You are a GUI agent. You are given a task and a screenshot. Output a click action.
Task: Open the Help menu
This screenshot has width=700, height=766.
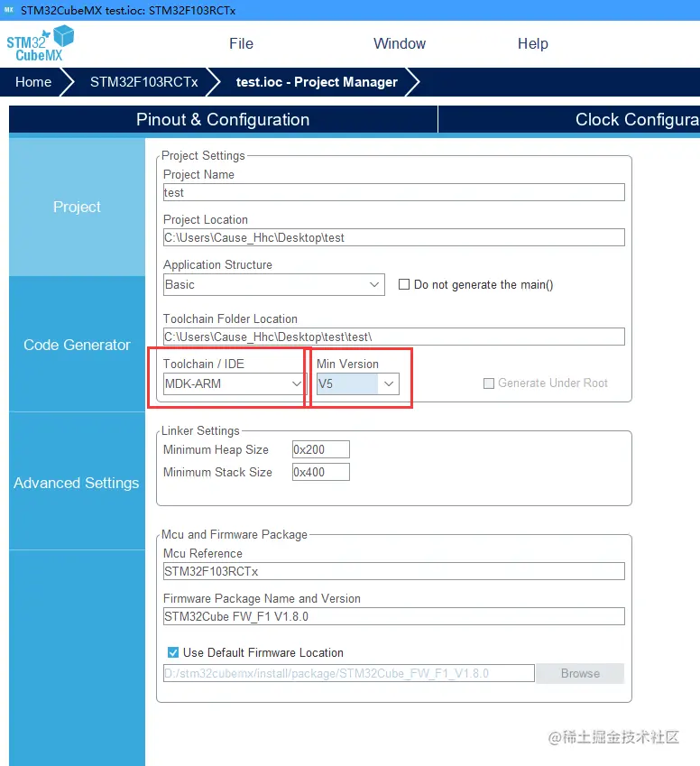click(532, 43)
